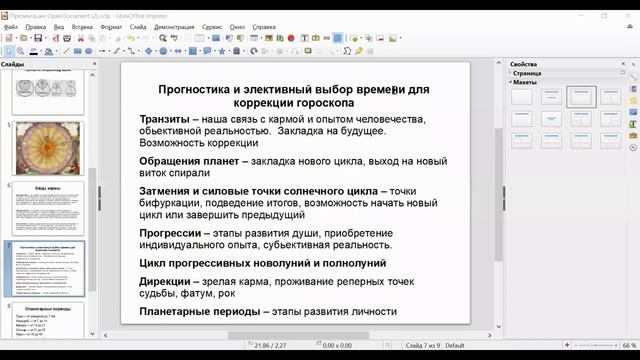640x360 pixels.
Task: Close the Свойства sidebar deck
Action: point(623,64)
